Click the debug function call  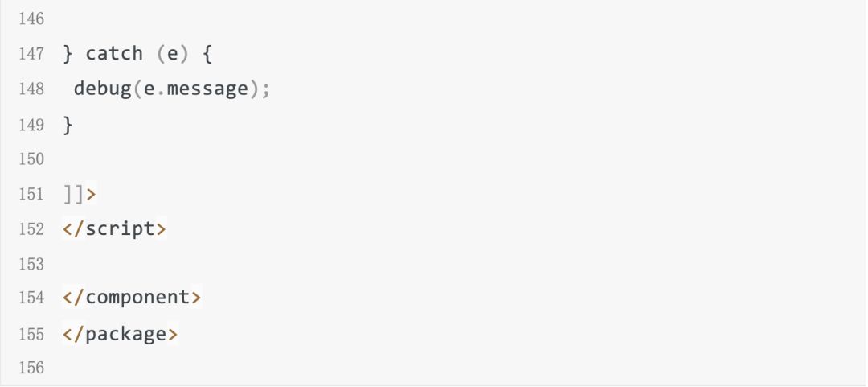click(96, 89)
